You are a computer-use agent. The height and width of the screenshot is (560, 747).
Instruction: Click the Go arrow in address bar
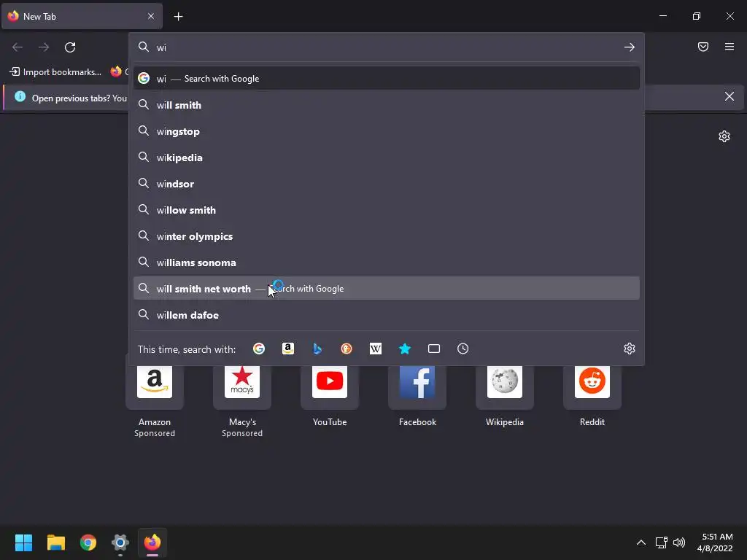tap(630, 47)
